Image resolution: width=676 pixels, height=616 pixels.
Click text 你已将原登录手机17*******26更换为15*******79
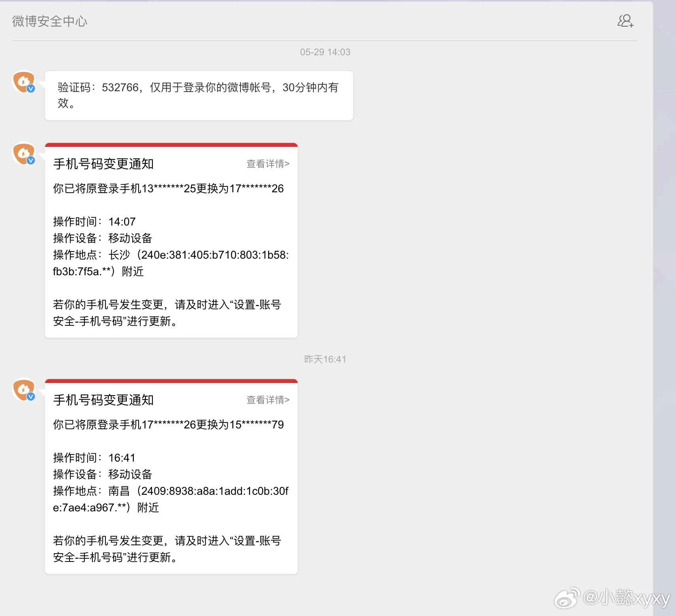coord(169,425)
